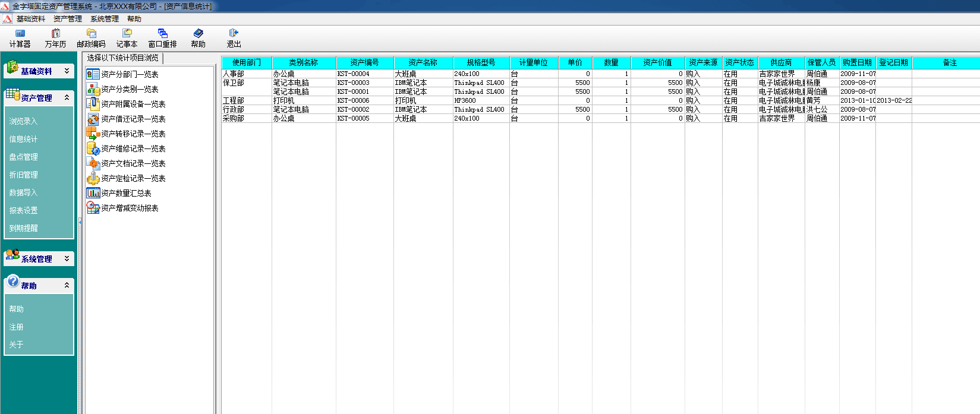Expand the 基础资料 sidebar section

pyautogui.click(x=67, y=71)
